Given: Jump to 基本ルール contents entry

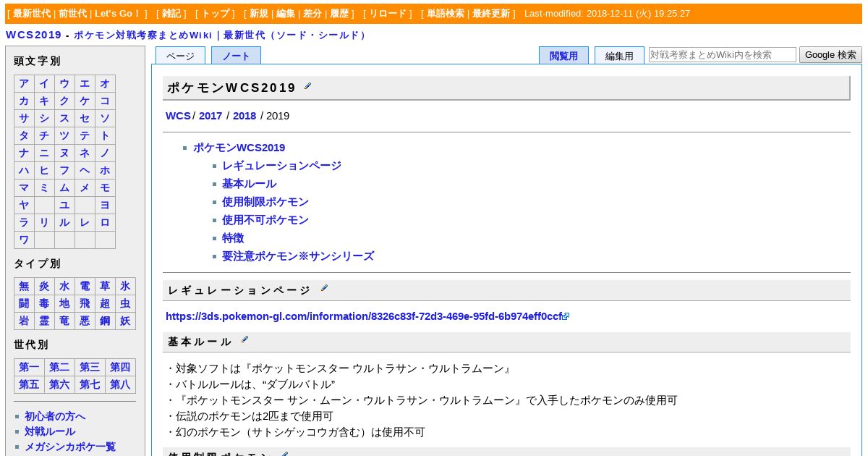Looking at the screenshot, I should (x=249, y=184).
